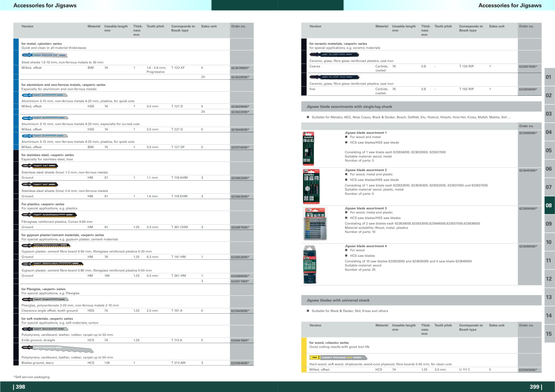Viewport: 555px width, 392px height.
Task: Click order number 623676000
Action: click(x=240, y=68)
